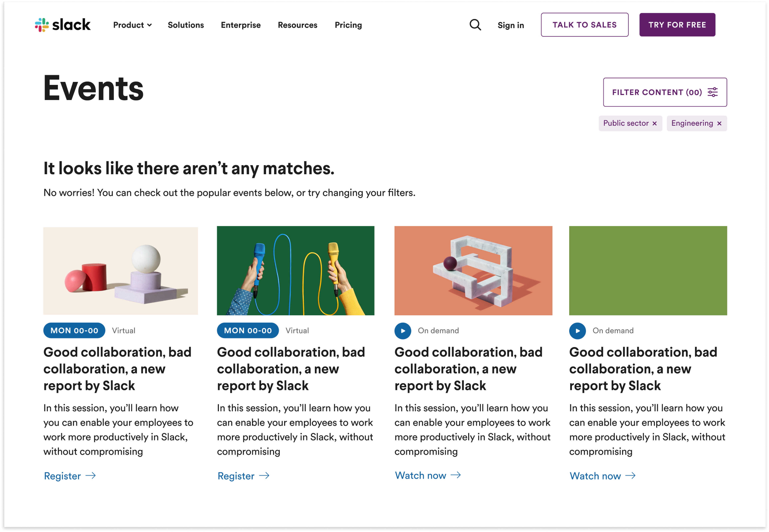
Task: Open the microphones event thumbnail
Action: coord(296,271)
